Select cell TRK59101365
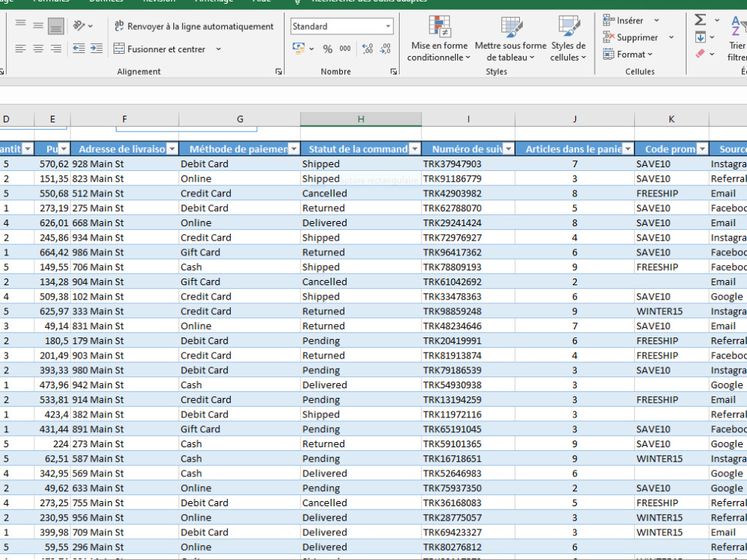 tap(468, 444)
